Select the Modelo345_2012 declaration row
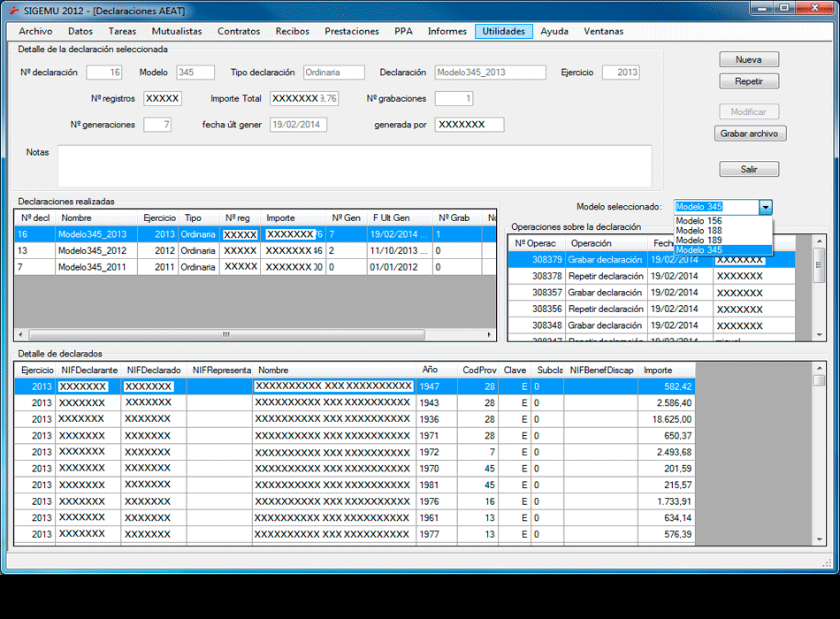 pyautogui.click(x=255, y=251)
